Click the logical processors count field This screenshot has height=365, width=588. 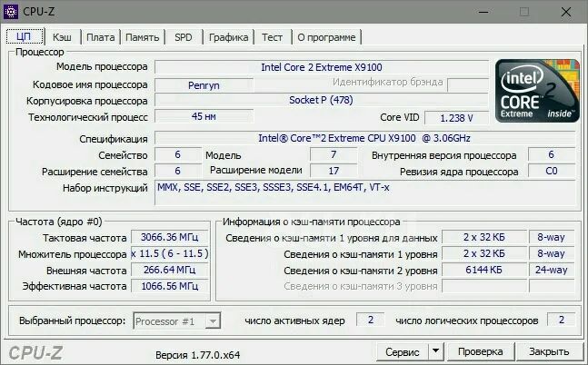pos(561,320)
